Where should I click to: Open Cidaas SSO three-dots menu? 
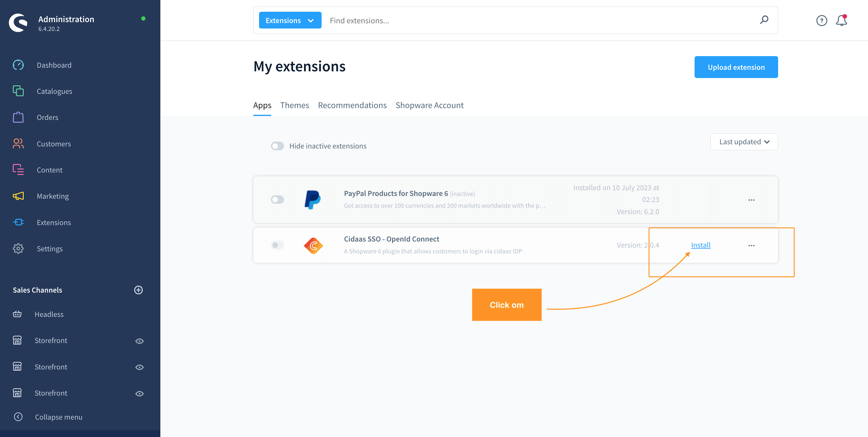pyautogui.click(x=751, y=245)
